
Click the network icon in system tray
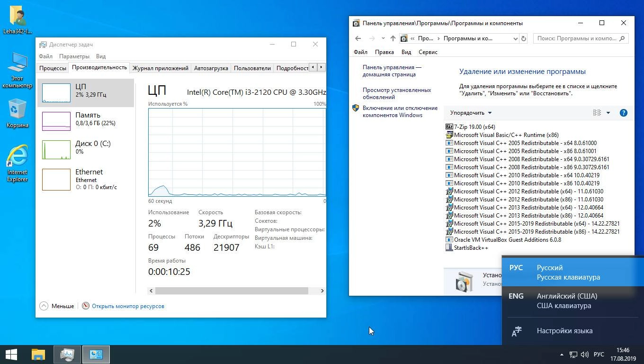tap(573, 355)
